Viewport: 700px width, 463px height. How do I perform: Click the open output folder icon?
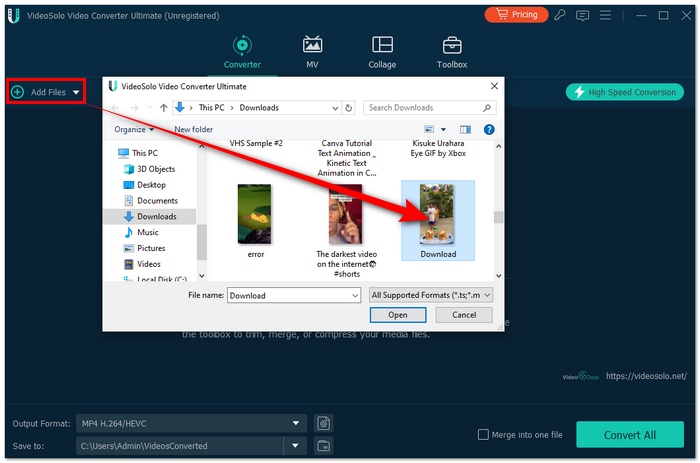click(324, 446)
